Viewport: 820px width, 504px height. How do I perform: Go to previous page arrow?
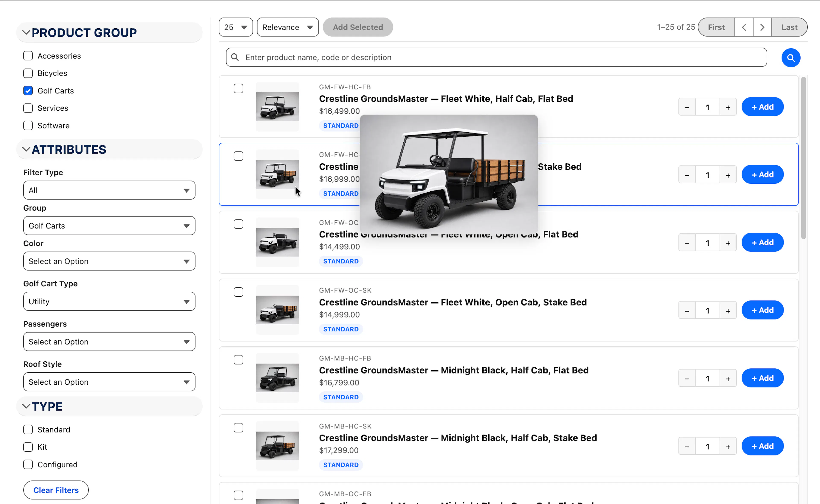(744, 27)
